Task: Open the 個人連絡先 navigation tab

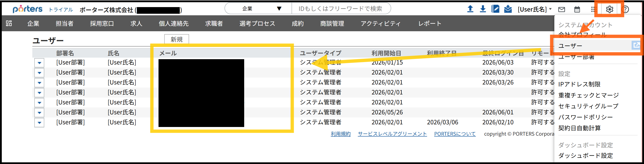Action: point(174,23)
